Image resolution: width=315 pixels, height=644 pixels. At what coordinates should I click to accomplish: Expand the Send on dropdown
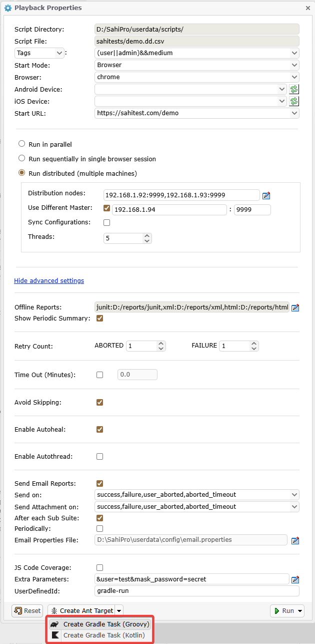pyautogui.click(x=196, y=494)
